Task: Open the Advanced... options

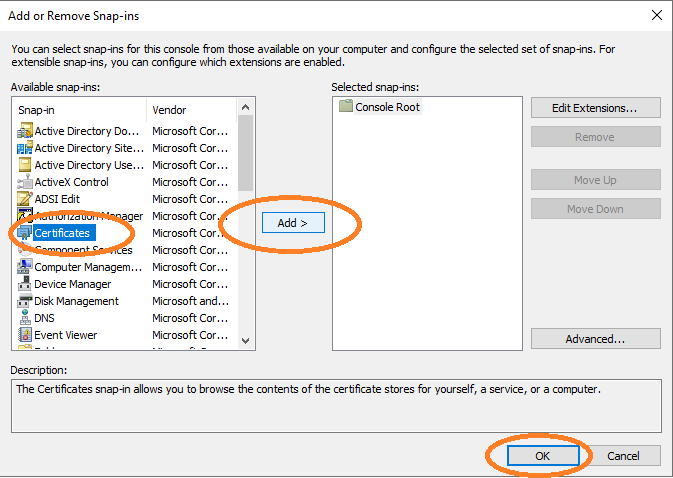Action: 595,339
